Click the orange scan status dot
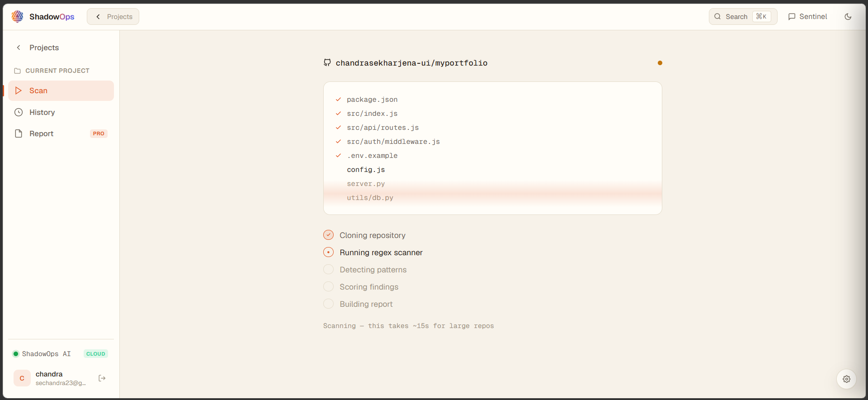868x400 pixels. (660, 63)
